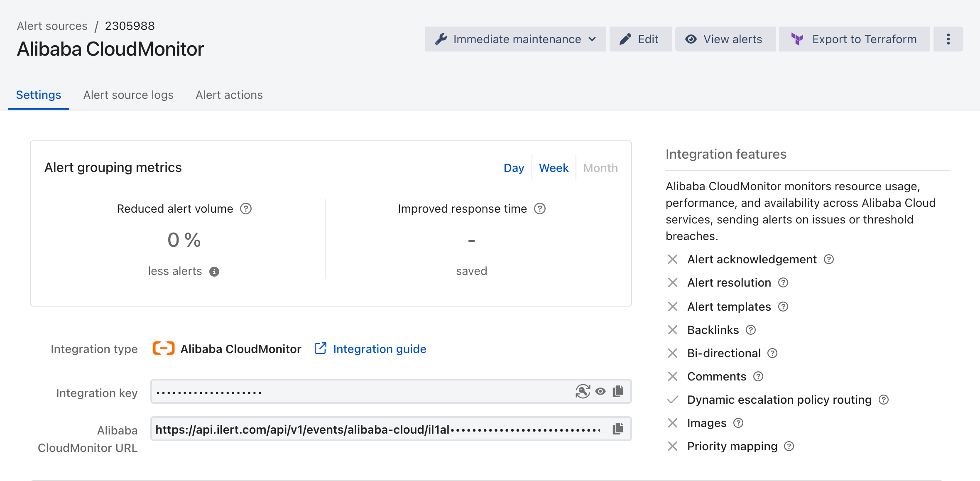Click the Alibaba CloudMonitor URL field
This screenshot has height=481, width=980.
pyautogui.click(x=391, y=429)
